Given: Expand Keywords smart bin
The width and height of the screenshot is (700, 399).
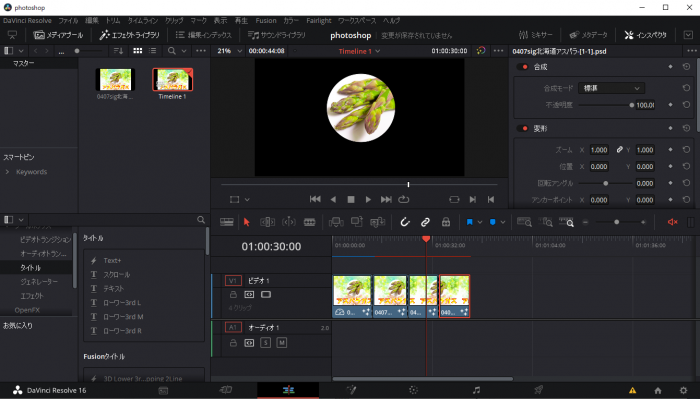Looking at the screenshot, I should tap(7, 172).
